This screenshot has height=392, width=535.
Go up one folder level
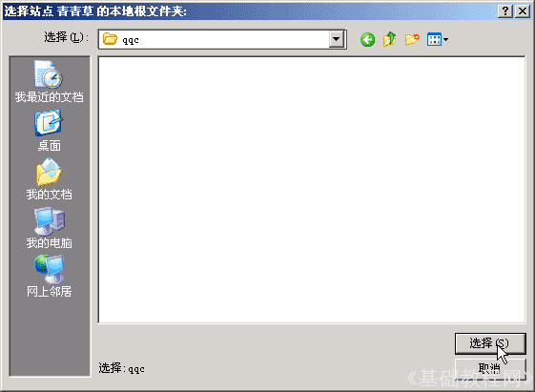click(390, 39)
